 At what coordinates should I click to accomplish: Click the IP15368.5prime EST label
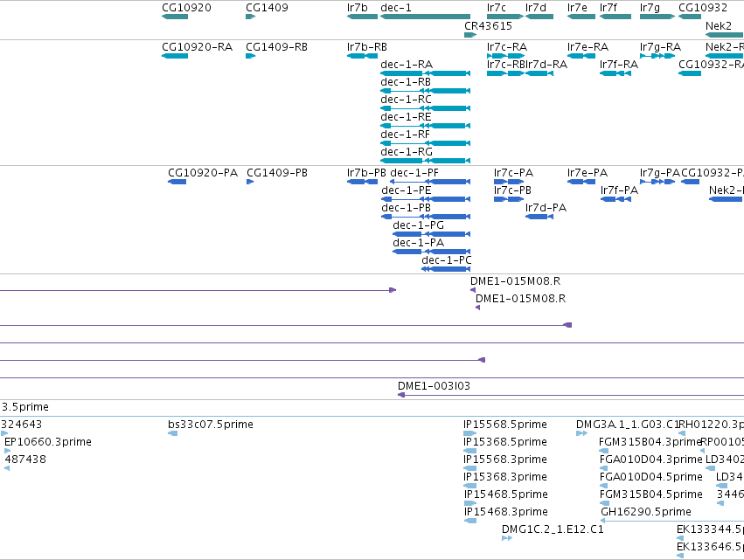[x=505, y=442]
